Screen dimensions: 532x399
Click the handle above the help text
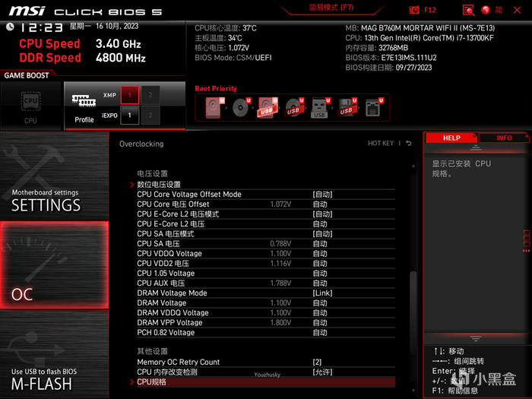(476, 147)
